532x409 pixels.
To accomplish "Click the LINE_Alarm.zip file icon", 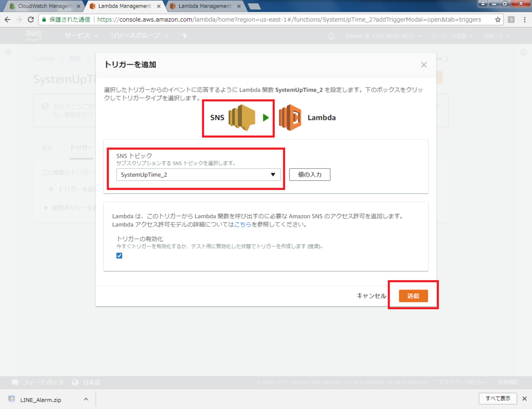I will (x=12, y=399).
